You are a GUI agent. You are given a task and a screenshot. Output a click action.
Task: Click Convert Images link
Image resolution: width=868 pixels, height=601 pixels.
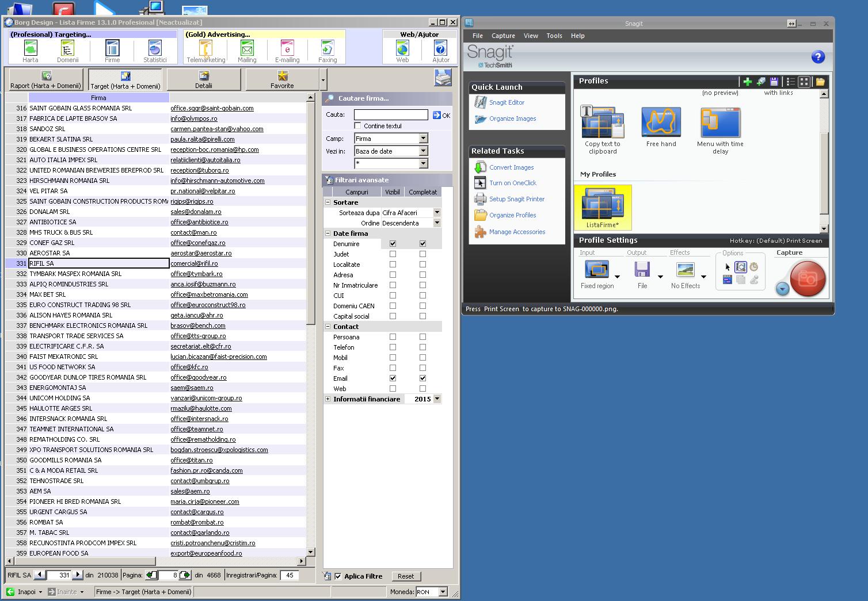(511, 167)
